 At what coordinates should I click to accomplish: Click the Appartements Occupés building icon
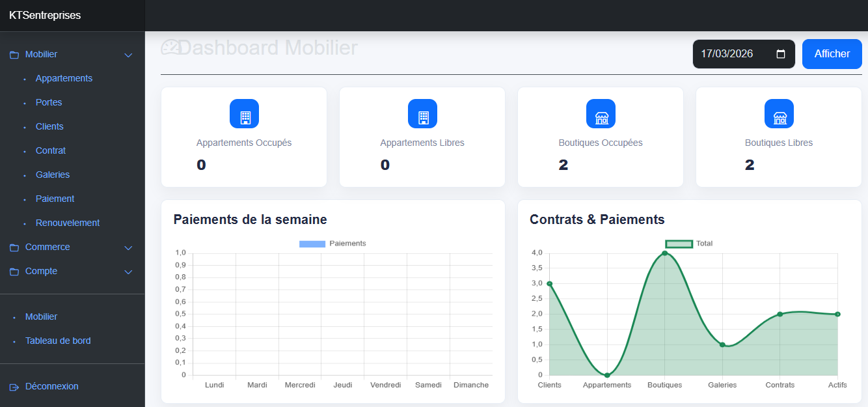tap(244, 113)
